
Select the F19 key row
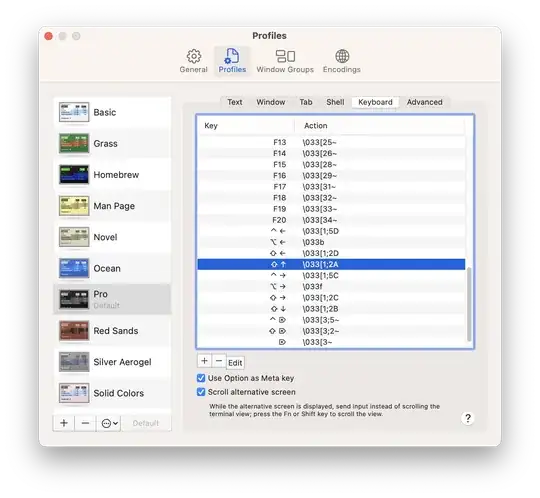[x=331, y=209]
